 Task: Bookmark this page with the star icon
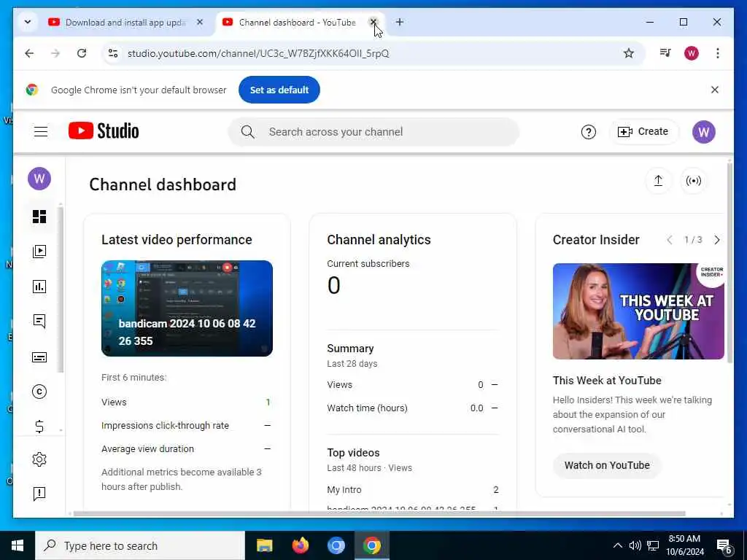pyautogui.click(x=628, y=53)
